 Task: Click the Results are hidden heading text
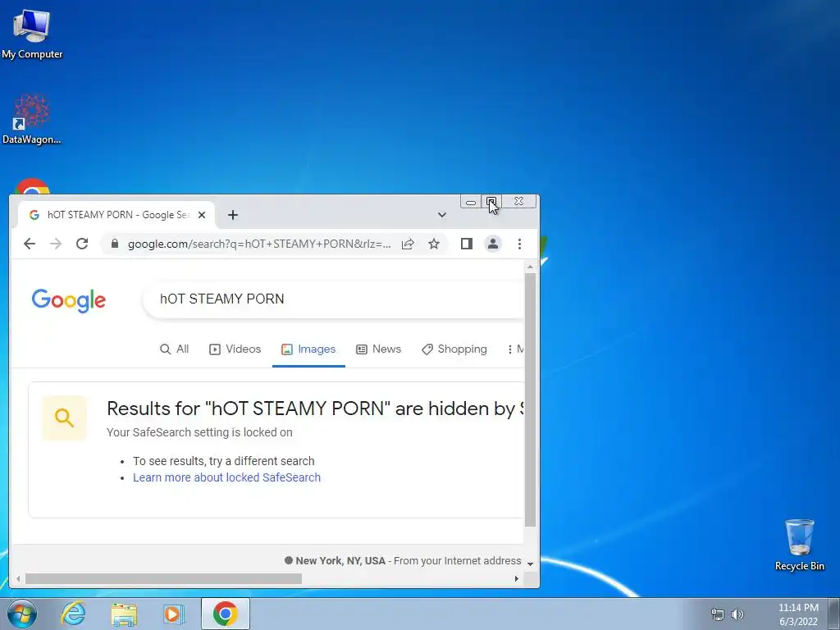click(315, 409)
